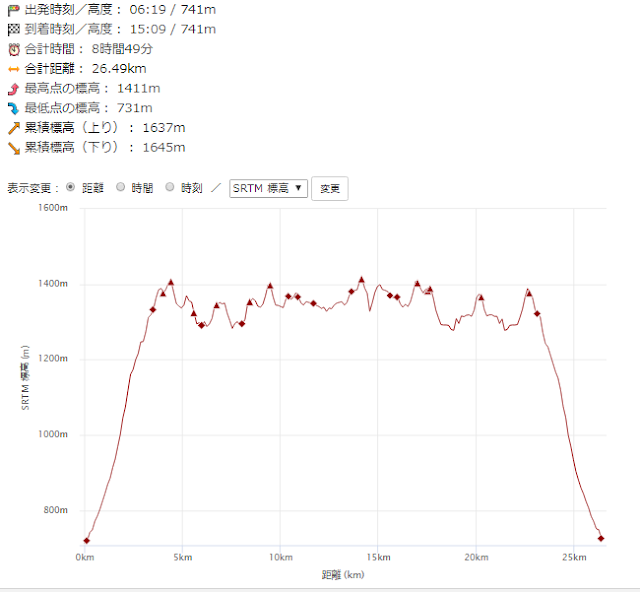The image size is (640, 592).
Task: Click the departure flag icon
Action: (13, 10)
